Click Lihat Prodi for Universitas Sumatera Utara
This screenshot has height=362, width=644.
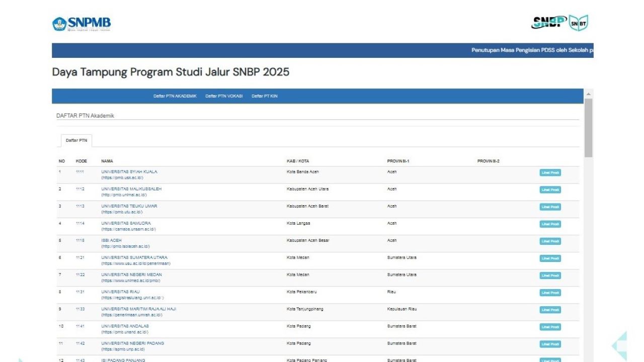point(550,258)
